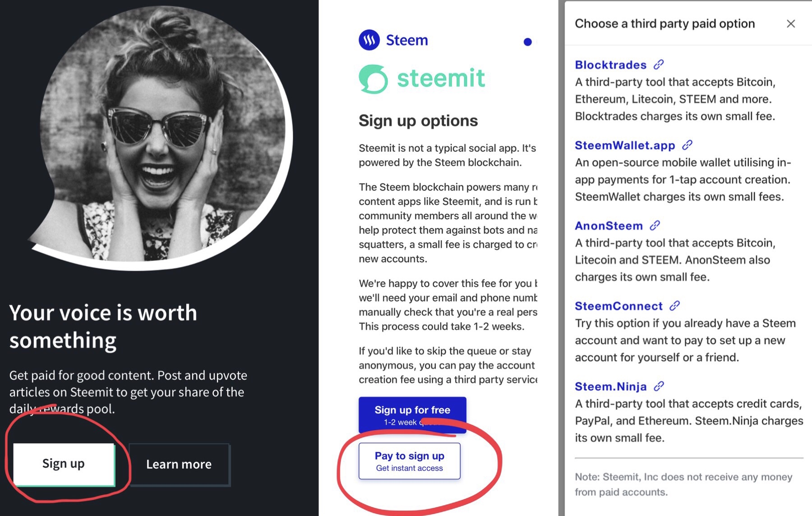Open the AnonSteem link
Viewport: 812px width, 516px height.
[609, 225]
